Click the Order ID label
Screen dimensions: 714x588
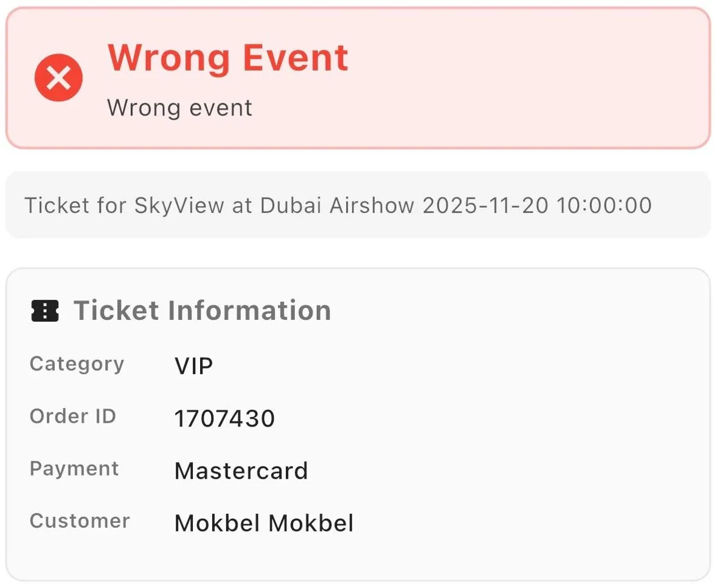tap(73, 417)
